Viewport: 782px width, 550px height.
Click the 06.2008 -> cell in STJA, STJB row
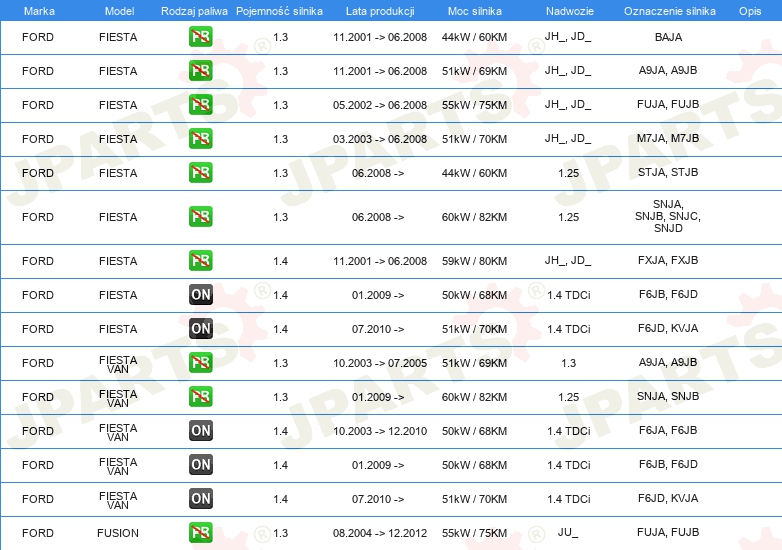pos(378,173)
